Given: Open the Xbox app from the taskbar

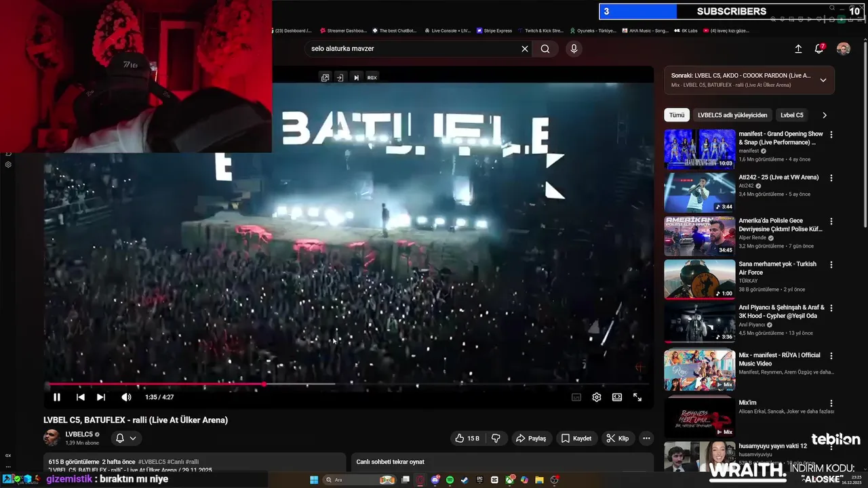Looking at the screenshot, I should (x=509, y=480).
